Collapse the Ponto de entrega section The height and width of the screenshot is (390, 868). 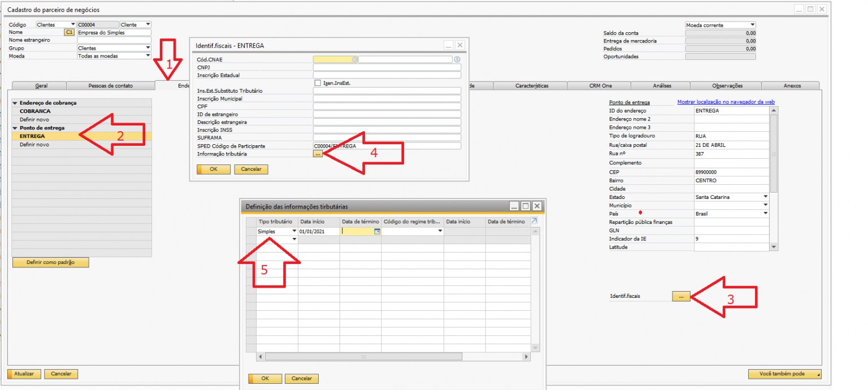point(15,128)
